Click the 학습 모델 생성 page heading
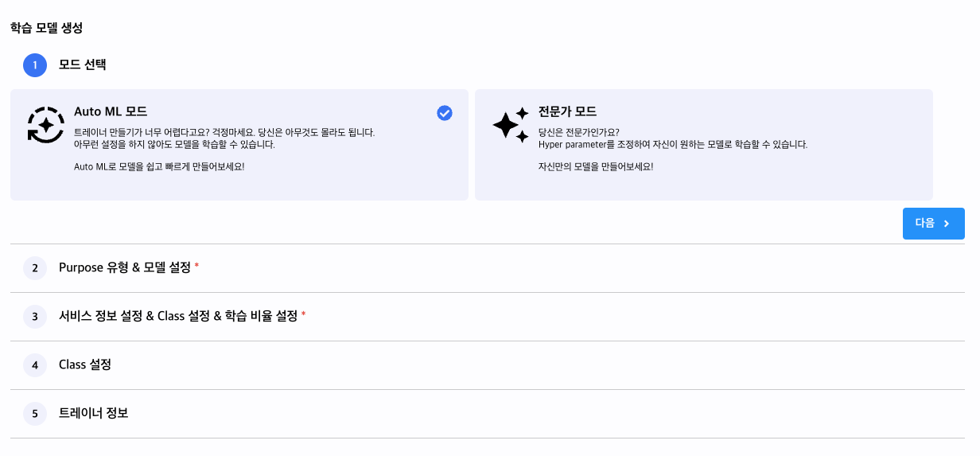Screen dimensions: 980x456 [x=47, y=28]
